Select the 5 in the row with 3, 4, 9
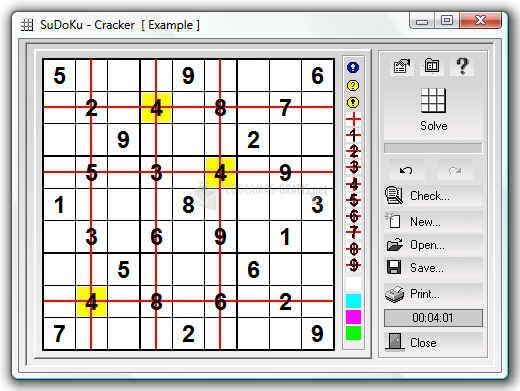 pos(91,172)
